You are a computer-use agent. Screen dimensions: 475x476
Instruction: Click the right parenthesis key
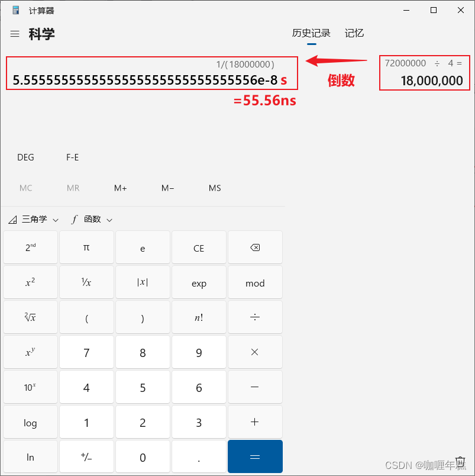click(143, 317)
